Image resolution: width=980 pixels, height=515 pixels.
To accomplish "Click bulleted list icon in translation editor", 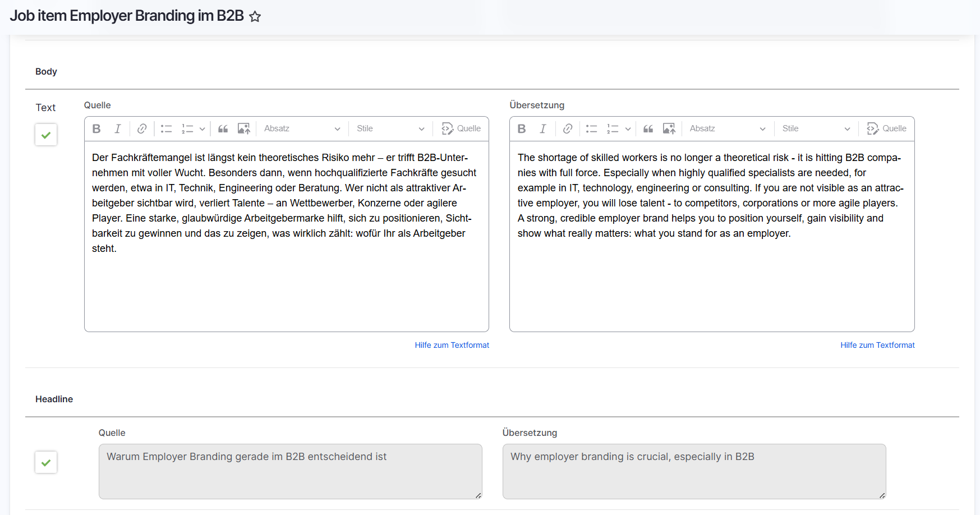I will click(x=591, y=128).
